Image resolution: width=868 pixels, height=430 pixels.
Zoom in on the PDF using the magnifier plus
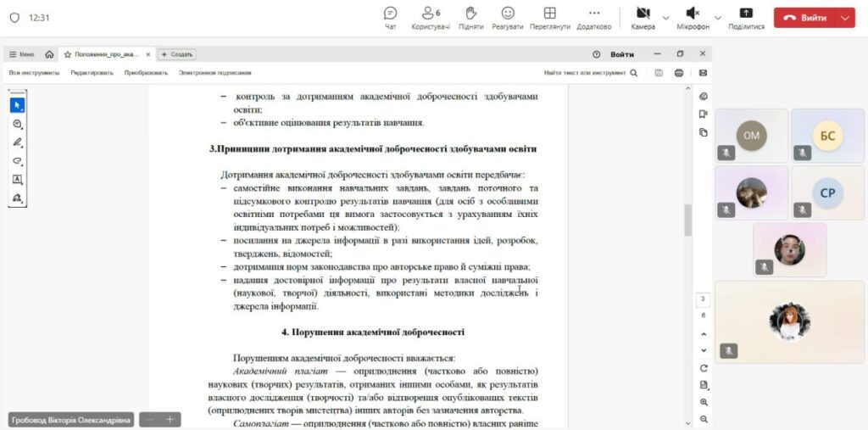(704, 402)
